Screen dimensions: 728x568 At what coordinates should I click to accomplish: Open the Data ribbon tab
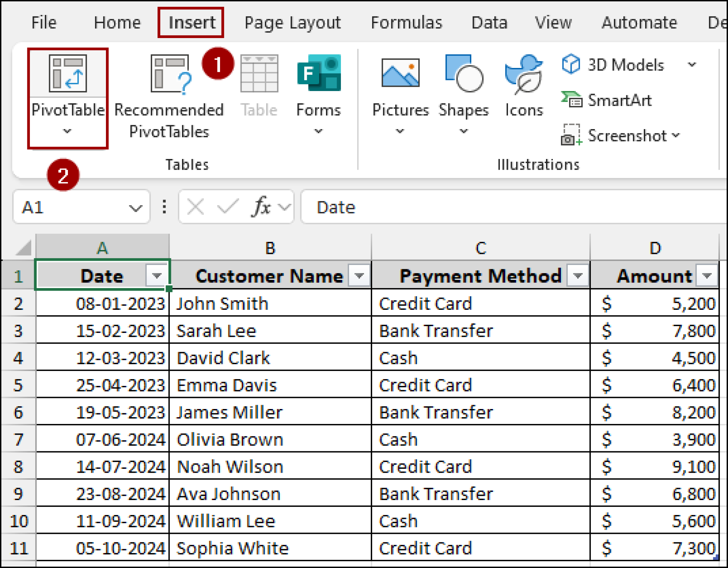pos(489,22)
